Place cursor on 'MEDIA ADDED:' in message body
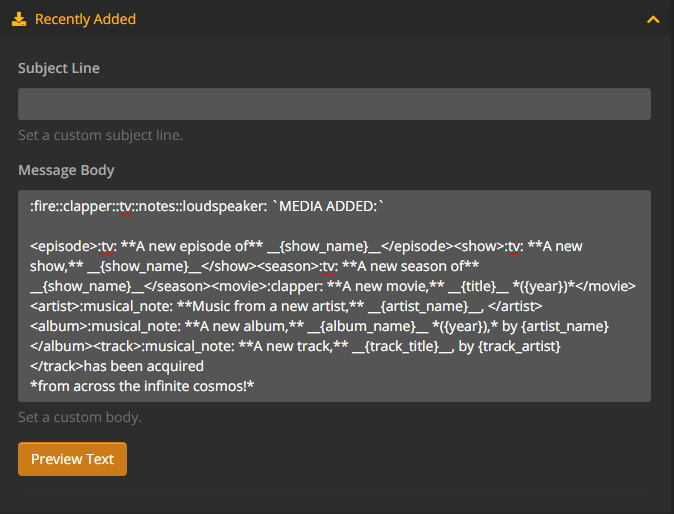This screenshot has width=674, height=514. click(328, 206)
